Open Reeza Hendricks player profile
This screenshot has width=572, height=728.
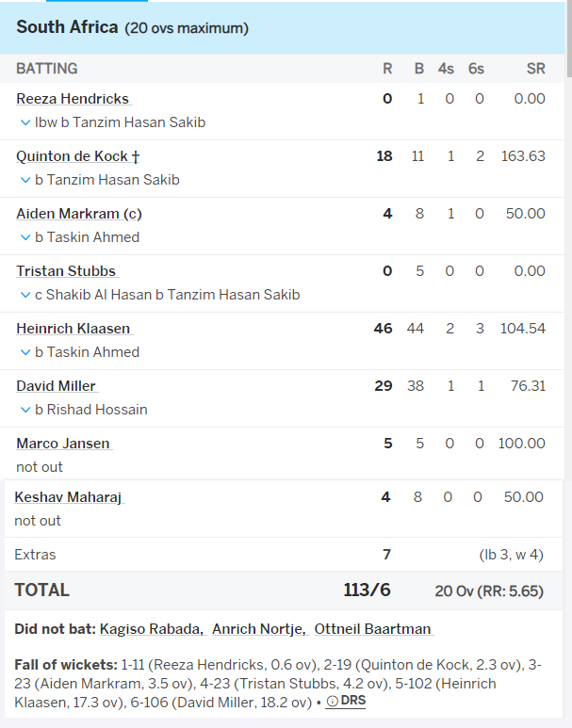[73, 99]
